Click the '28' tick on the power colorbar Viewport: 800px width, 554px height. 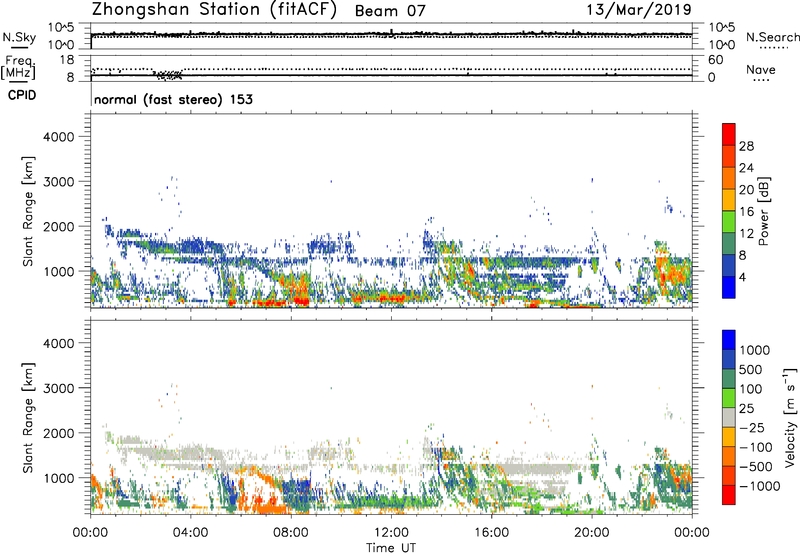coord(746,146)
